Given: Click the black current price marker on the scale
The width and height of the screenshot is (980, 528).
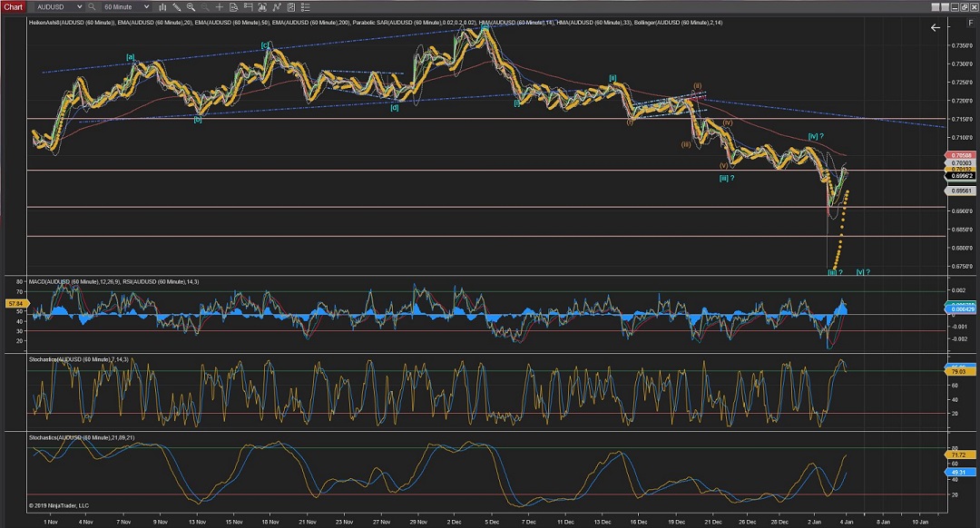Looking at the screenshot, I should 961,176.
